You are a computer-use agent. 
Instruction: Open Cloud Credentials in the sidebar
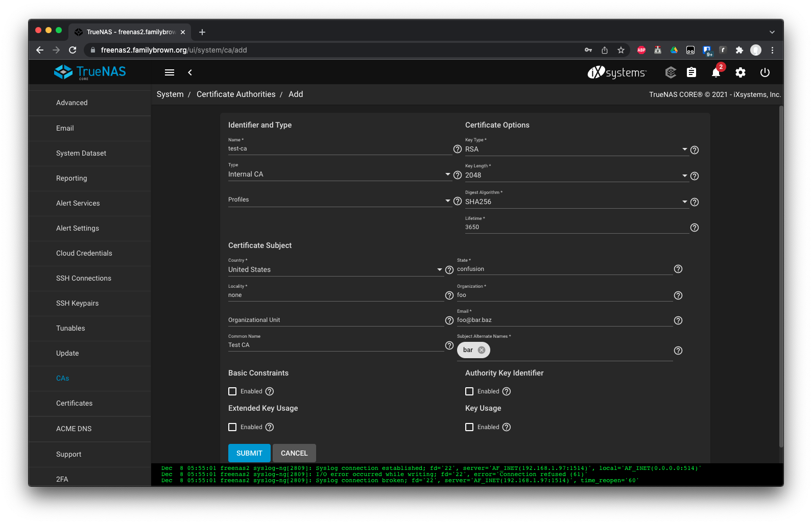[90, 254]
